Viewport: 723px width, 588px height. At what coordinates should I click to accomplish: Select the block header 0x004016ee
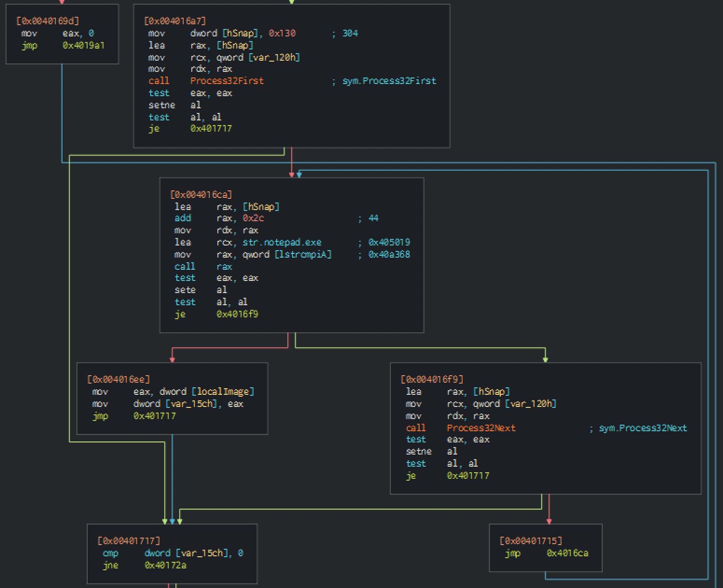[x=118, y=379]
